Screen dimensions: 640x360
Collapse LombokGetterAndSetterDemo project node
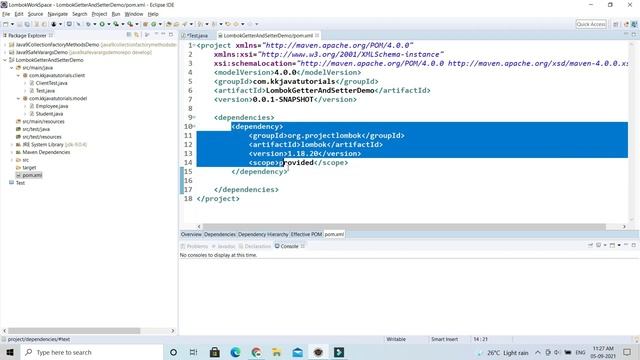(x=5, y=60)
